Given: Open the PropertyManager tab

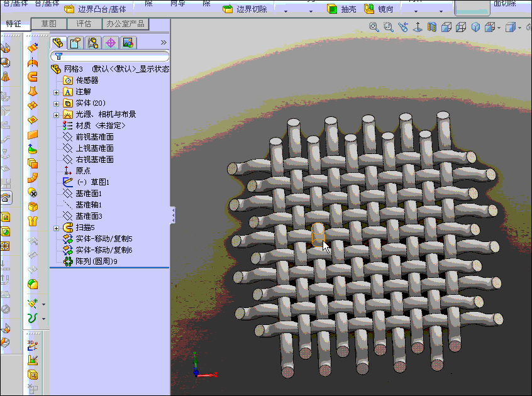Looking at the screenshot, I should pos(75,43).
